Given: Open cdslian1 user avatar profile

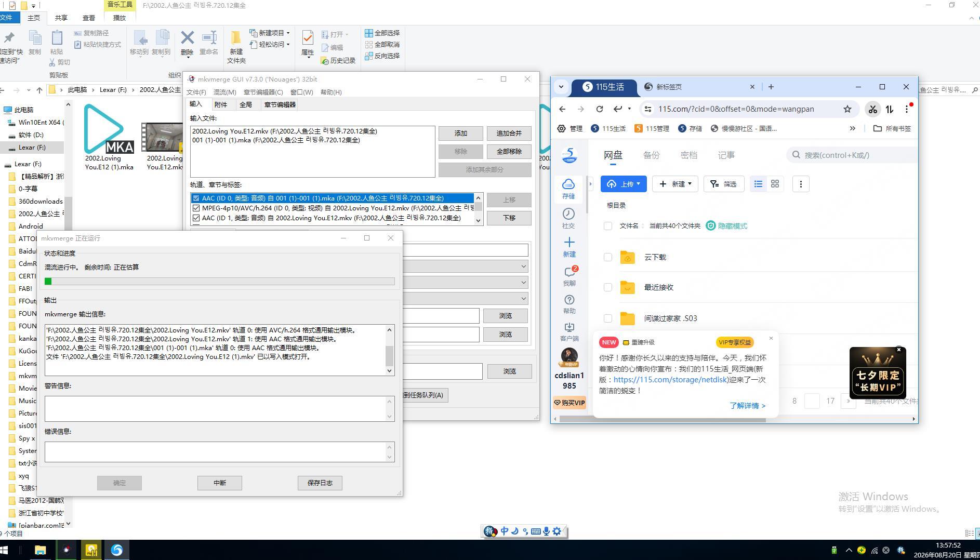Looking at the screenshot, I should 570,357.
